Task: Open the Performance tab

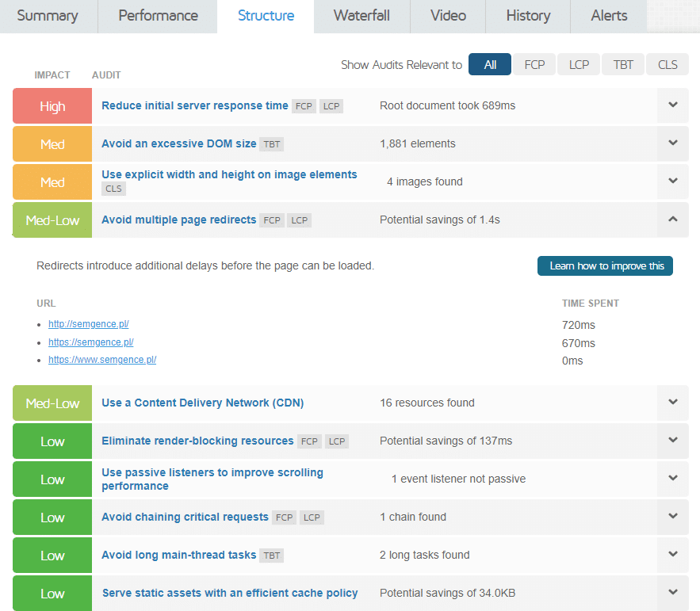Action: click(x=158, y=16)
